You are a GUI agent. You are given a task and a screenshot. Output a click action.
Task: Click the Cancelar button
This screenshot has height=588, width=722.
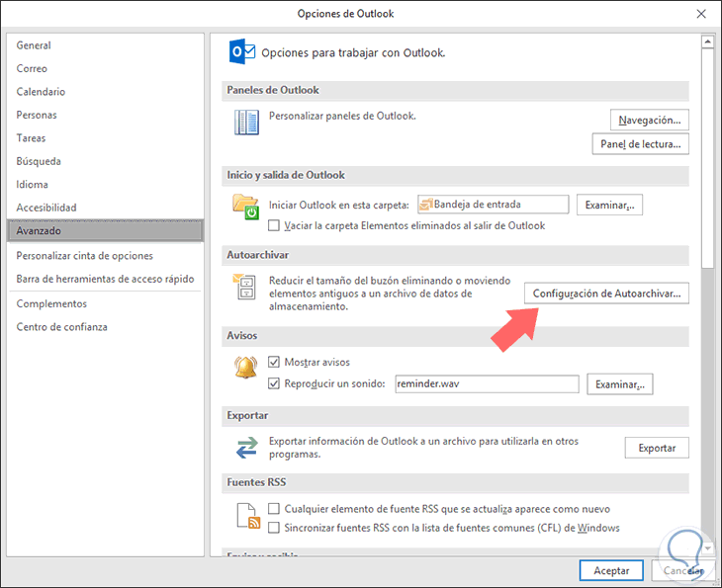[x=683, y=570]
